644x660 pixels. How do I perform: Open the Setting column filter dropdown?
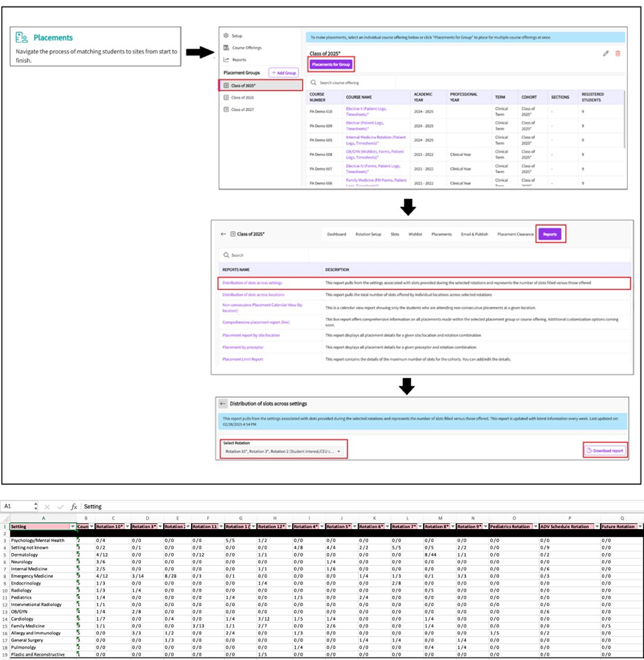(x=72, y=527)
